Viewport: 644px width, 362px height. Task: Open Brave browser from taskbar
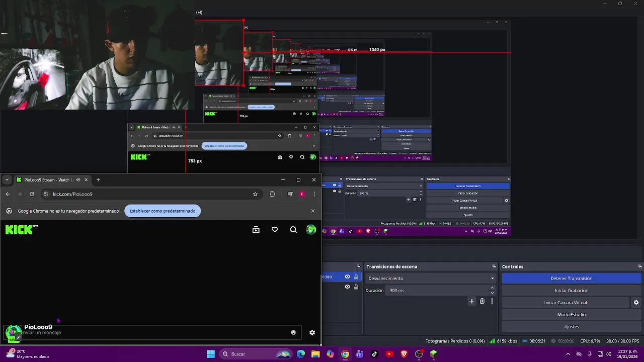[404, 354]
